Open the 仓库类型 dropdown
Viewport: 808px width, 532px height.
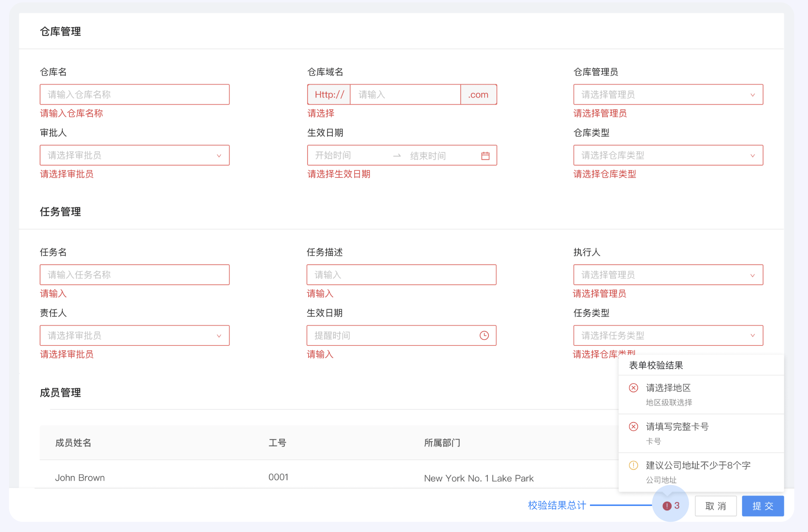tap(668, 155)
